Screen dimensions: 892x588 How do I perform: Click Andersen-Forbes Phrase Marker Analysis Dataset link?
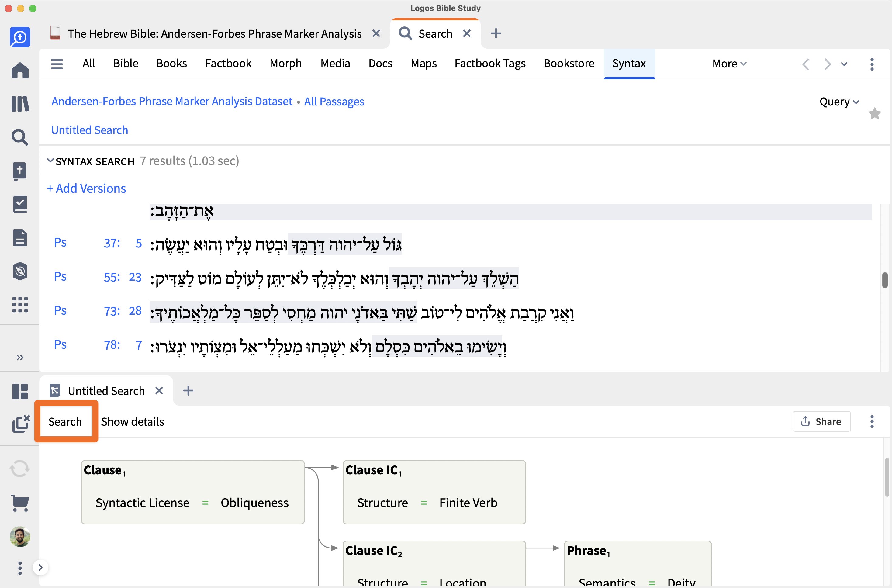point(172,102)
